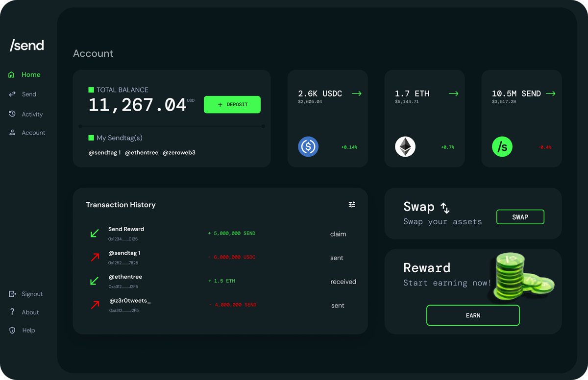Screen dimensions: 588x380
Task: Open the transaction history filter icon
Action: 352,204
